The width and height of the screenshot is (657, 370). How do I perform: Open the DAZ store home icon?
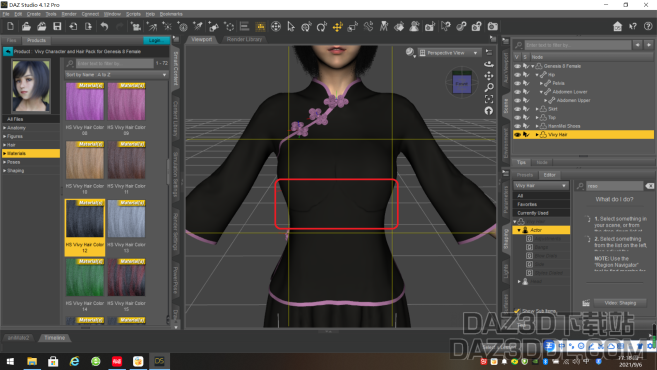pos(617,27)
